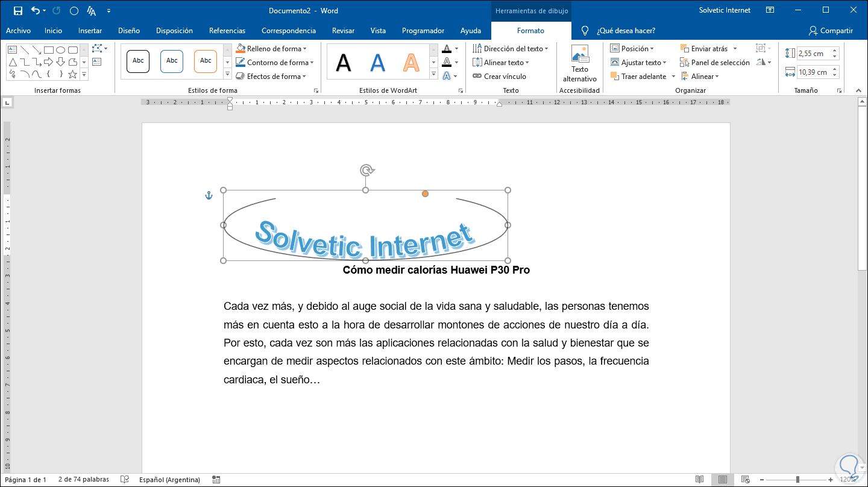Open Texto alternativo pane
The width and height of the screenshot is (868, 487).
[x=580, y=64]
